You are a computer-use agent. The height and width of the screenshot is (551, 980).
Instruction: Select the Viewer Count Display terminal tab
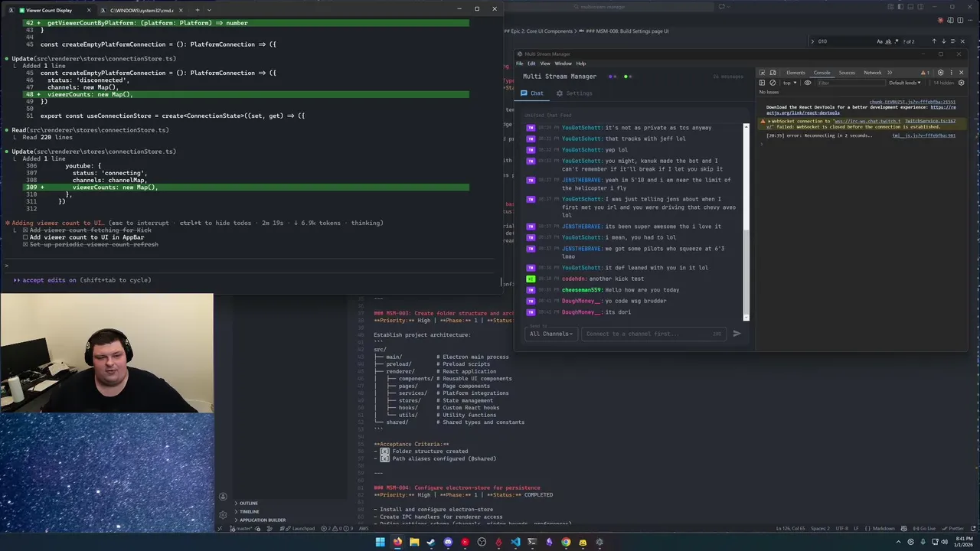pos(49,10)
